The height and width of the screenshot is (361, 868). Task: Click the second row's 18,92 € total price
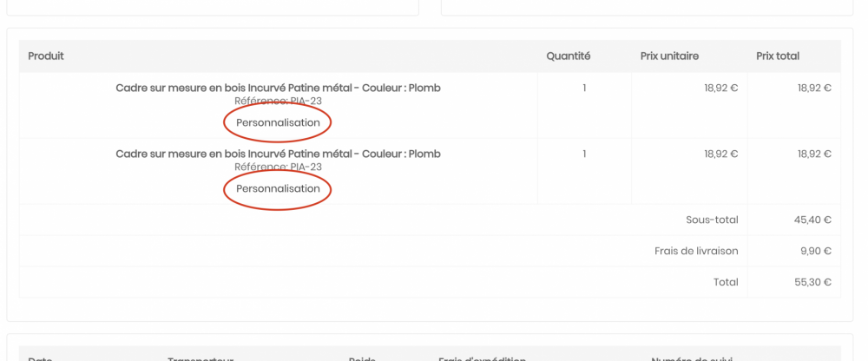tap(814, 154)
